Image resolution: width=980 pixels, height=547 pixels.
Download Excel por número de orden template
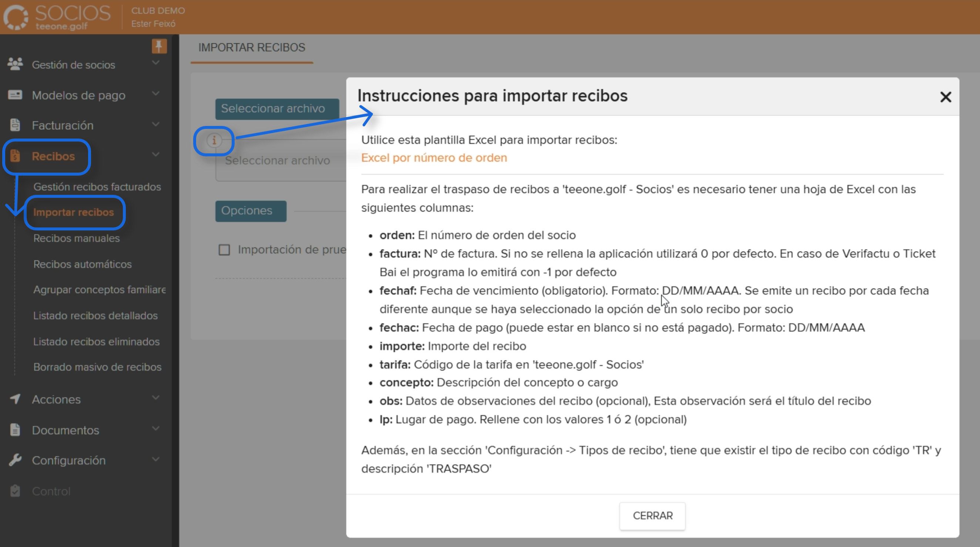coord(434,158)
